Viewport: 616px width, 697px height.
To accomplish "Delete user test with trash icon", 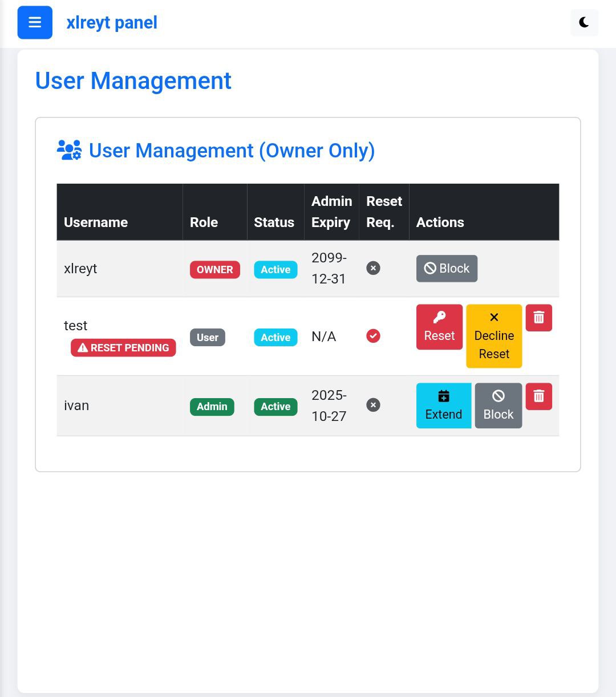I will (538, 318).
